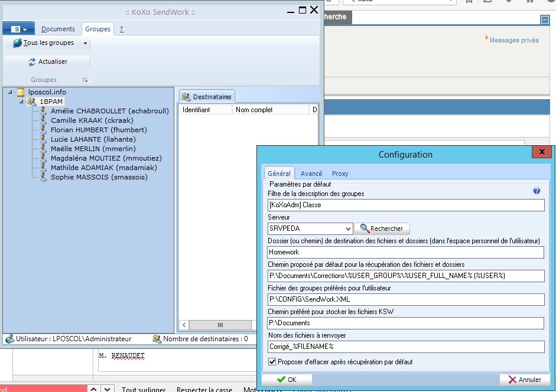Click the globe icon beside Tous les groupes
556x392 pixels.
pyautogui.click(x=17, y=43)
